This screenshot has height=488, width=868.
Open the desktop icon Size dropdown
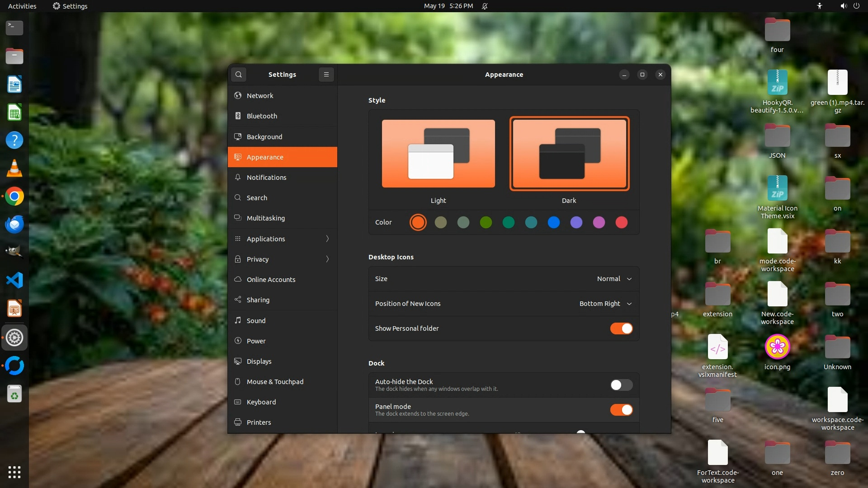(x=614, y=279)
